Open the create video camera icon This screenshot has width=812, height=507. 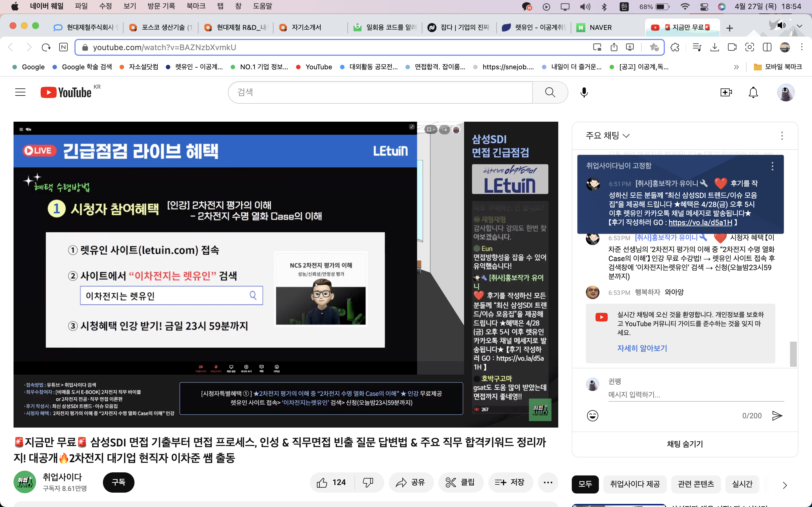click(726, 92)
